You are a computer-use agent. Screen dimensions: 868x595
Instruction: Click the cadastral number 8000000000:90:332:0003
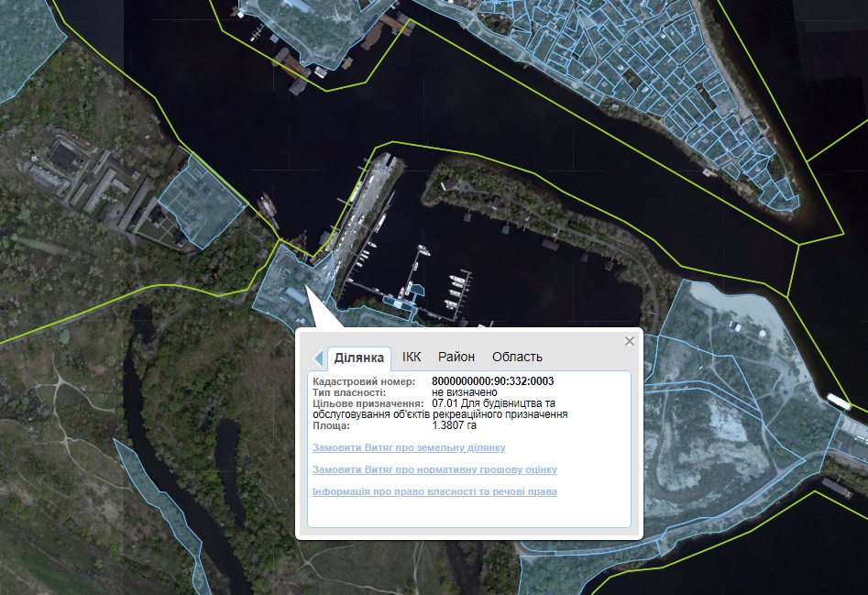[492, 381]
